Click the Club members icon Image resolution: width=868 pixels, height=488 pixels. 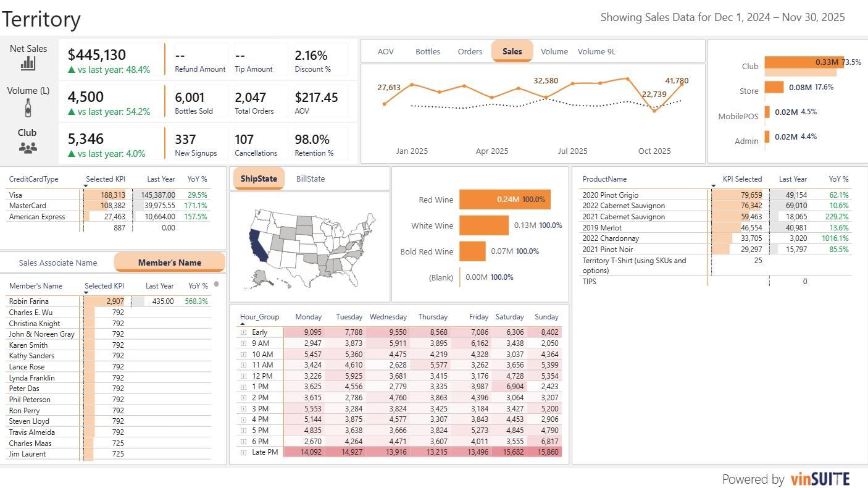[x=28, y=148]
